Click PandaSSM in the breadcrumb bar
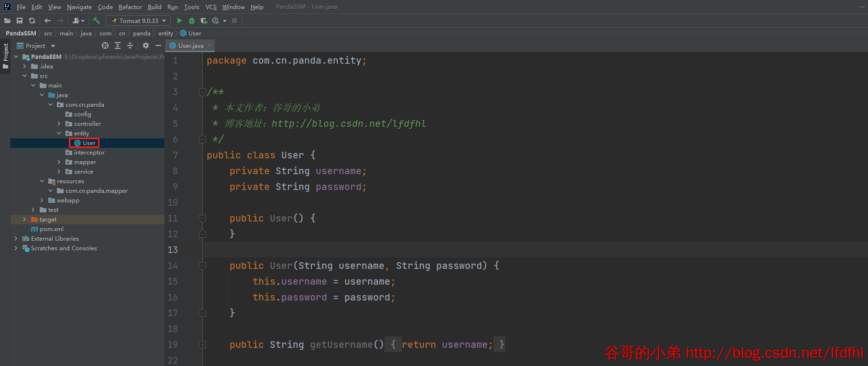 [21, 33]
